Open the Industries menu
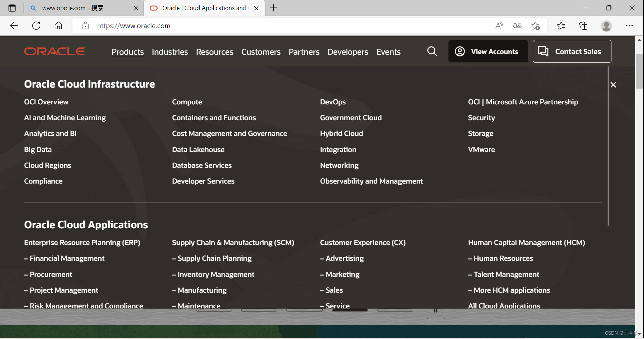Image resolution: width=644 pixels, height=339 pixels. tap(170, 52)
